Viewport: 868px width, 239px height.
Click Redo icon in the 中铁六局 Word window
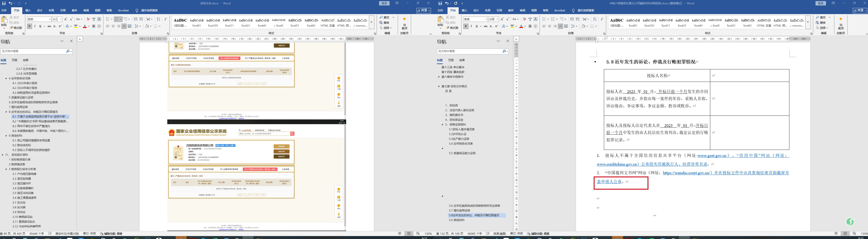click(x=455, y=3)
